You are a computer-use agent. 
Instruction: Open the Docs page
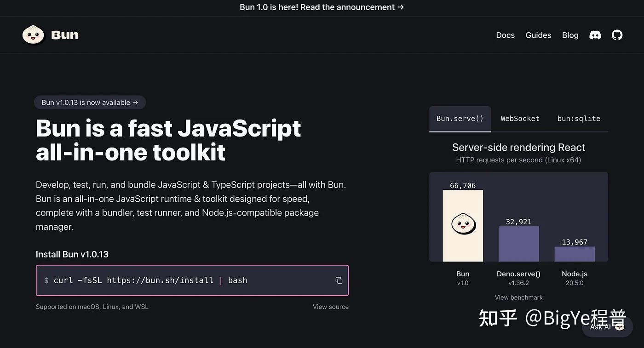coord(505,35)
